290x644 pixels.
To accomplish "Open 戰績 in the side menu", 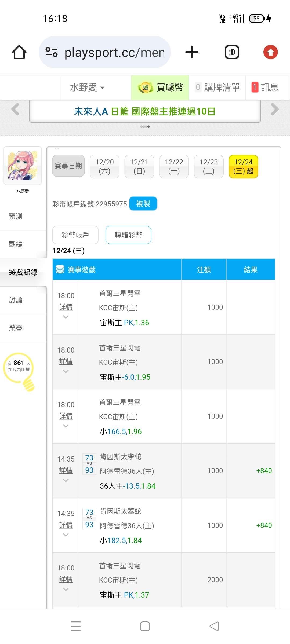I will pos(16,244).
